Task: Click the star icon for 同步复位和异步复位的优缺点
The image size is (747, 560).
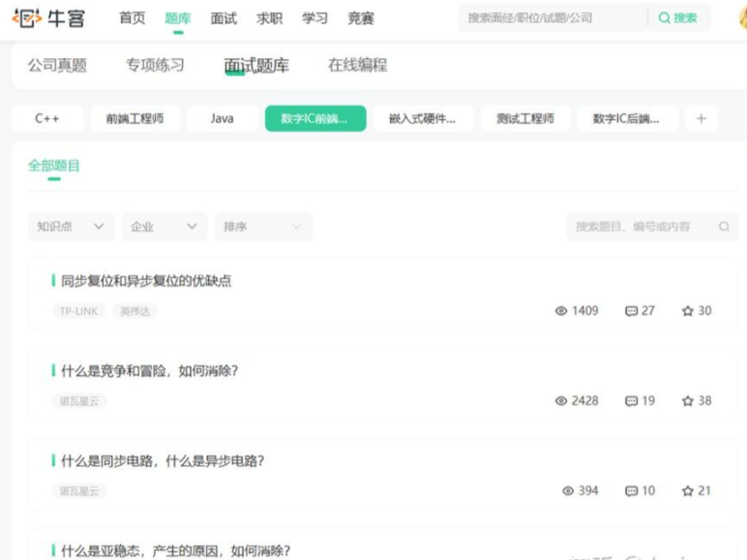Action: click(x=687, y=311)
